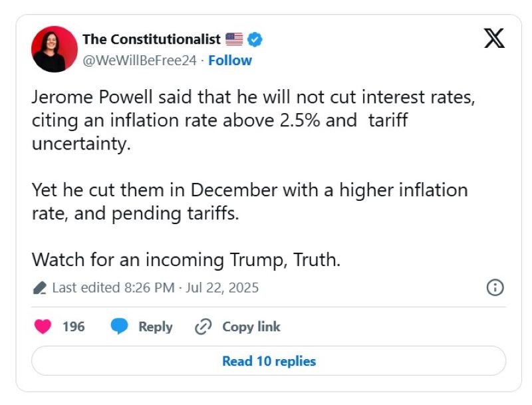Open The Constitutionalist display name link
The width and height of the screenshot is (532, 405).
coord(152,39)
